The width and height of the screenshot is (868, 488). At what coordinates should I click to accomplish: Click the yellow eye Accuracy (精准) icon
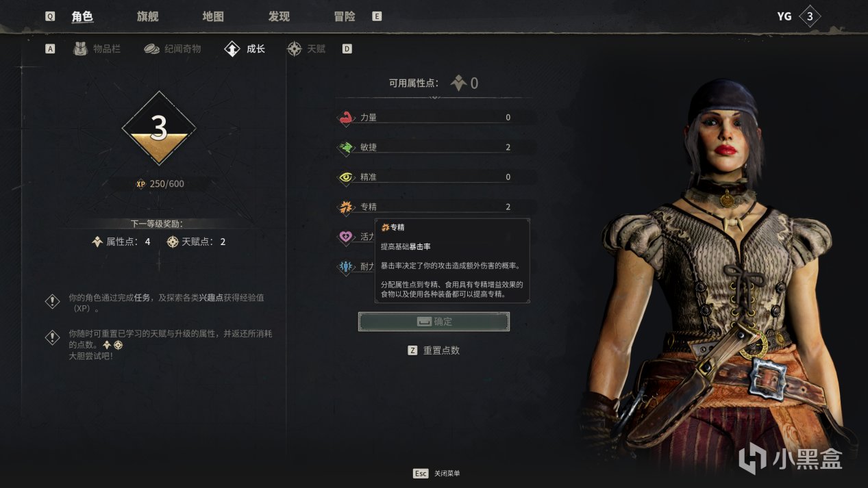(x=346, y=177)
